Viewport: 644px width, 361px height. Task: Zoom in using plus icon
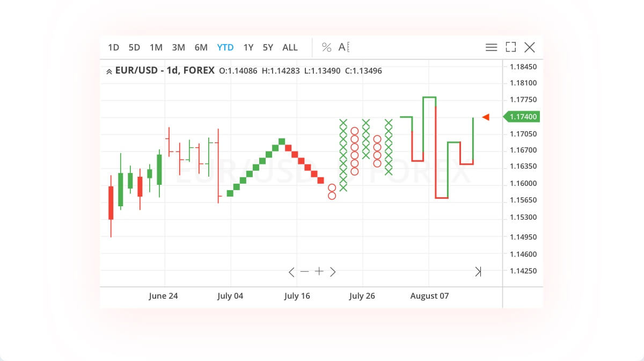(x=319, y=271)
